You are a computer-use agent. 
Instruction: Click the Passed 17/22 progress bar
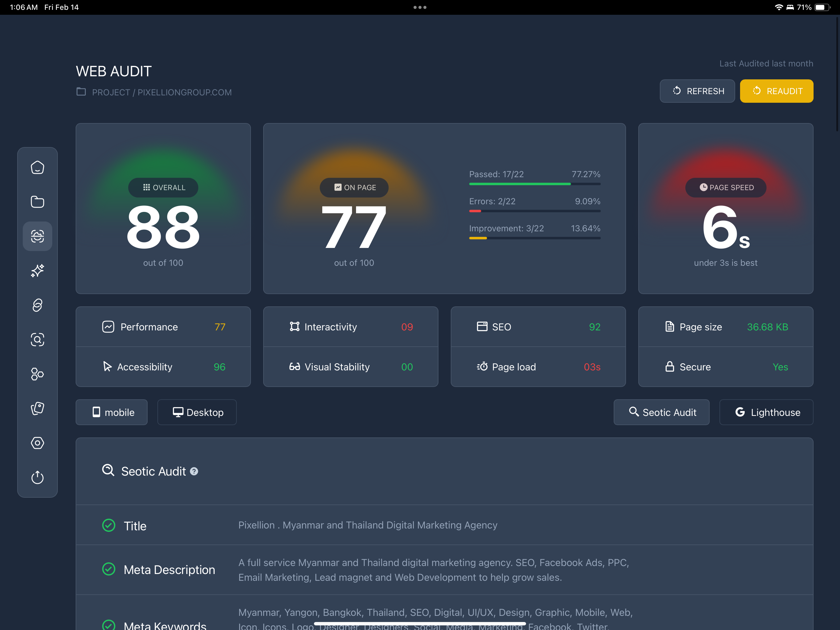(x=535, y=184)
